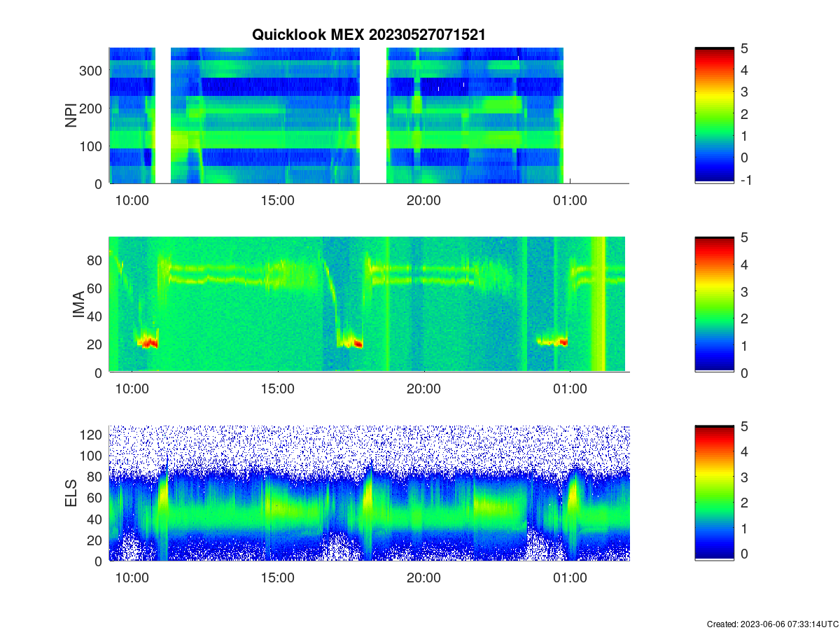Click the red IMA hotspot near 01:00
Image resolution: width=840 pixels, height=630 pixels.
[x=563, y=342]
